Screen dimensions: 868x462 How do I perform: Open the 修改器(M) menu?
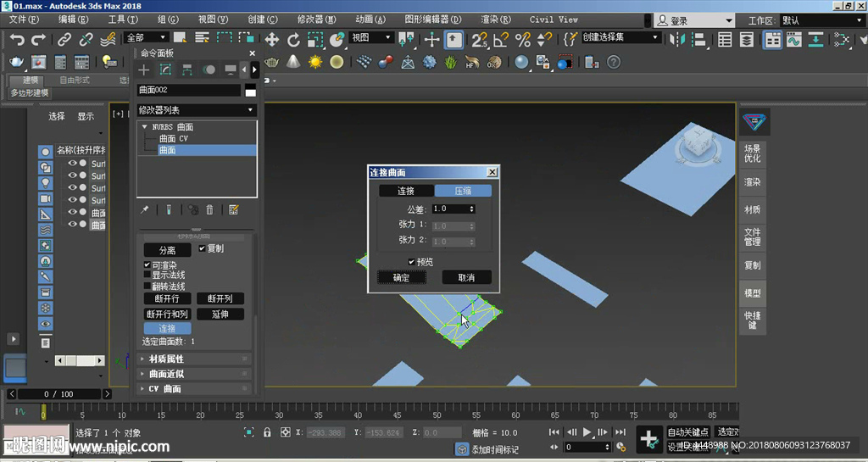pyautogui.click(x=317, y=19)
